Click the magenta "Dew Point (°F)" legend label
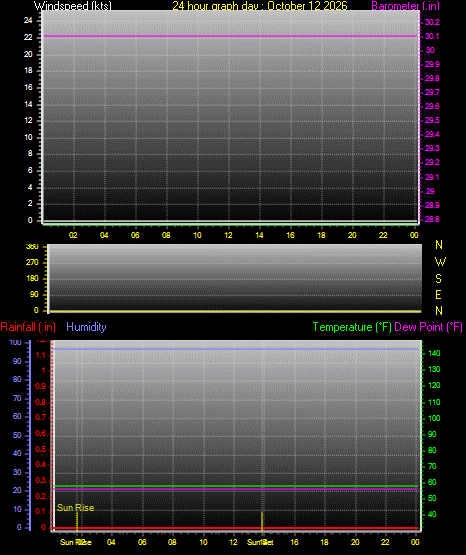Screen dimensions: 466x555 [x=428, y=327]
